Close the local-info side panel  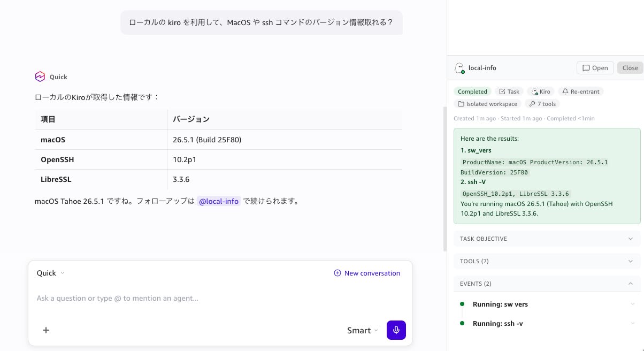(x=630, y=68)
